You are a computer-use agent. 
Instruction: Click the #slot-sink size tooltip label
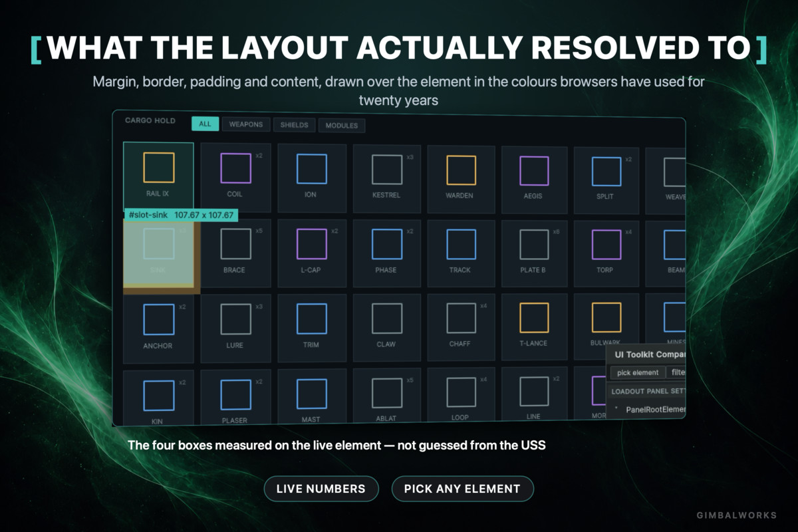181,215
